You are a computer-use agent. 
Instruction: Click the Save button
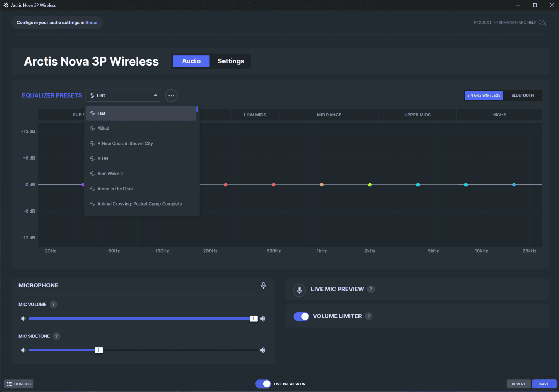coord(544,384)
